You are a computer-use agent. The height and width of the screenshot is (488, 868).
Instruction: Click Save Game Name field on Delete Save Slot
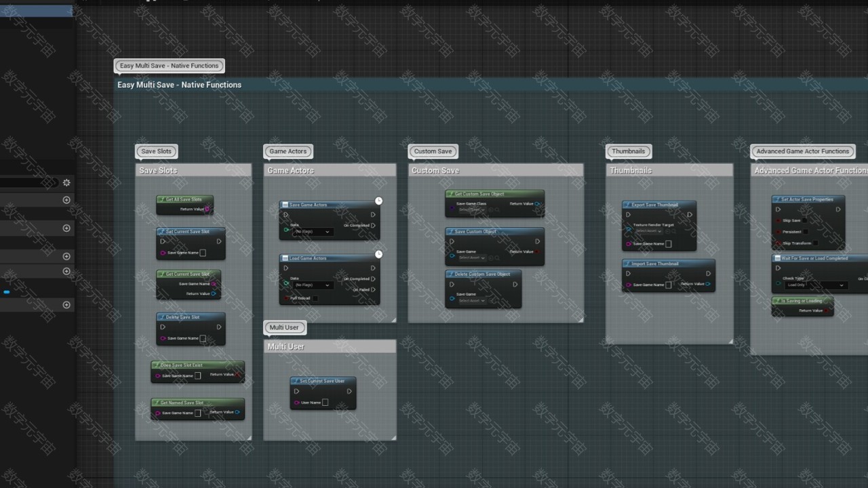click(x=203, y=338)
